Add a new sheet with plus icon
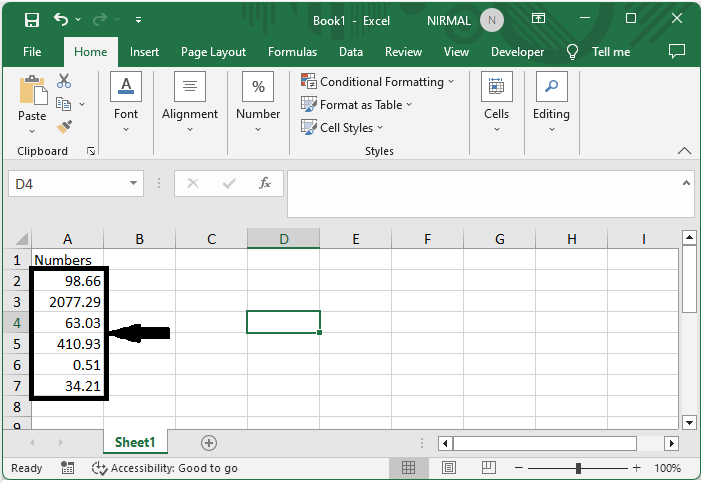The width and height of the screenshot is (702, 483). click(x=209, y=443)
